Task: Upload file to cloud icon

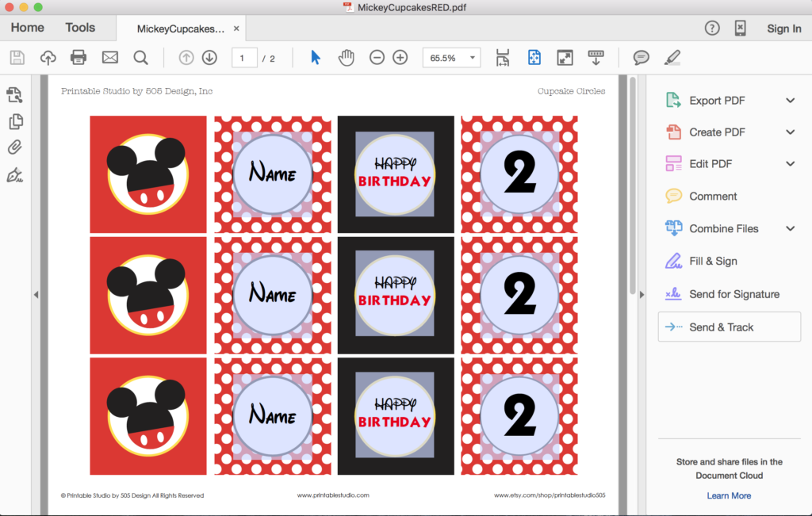Action: [48, 57]
